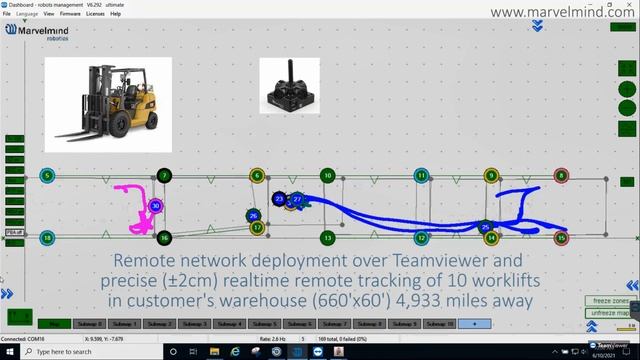The height and width of the screenshot is (360, 640).
Task: Expand bottom panel with double up chevron
Action: (592, 327)
